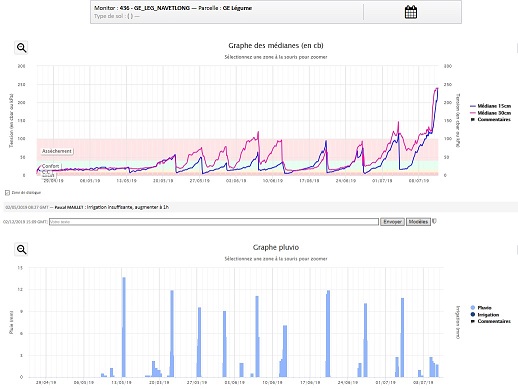The image size is (518, 389).
Task: Open the Modèles button
Action: point(418,222)
